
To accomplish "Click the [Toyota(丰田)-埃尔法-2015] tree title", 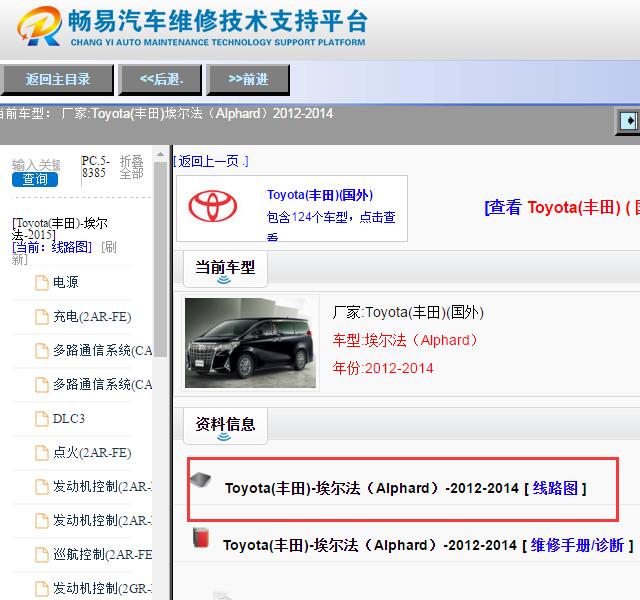I will pos(60,229).
